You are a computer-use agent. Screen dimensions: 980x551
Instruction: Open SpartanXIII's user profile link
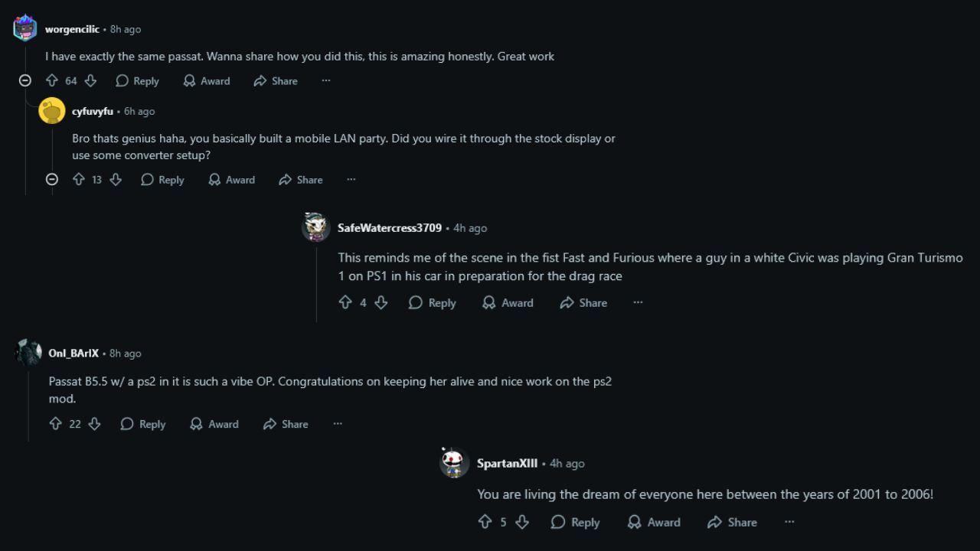click(x=507, y=463)
